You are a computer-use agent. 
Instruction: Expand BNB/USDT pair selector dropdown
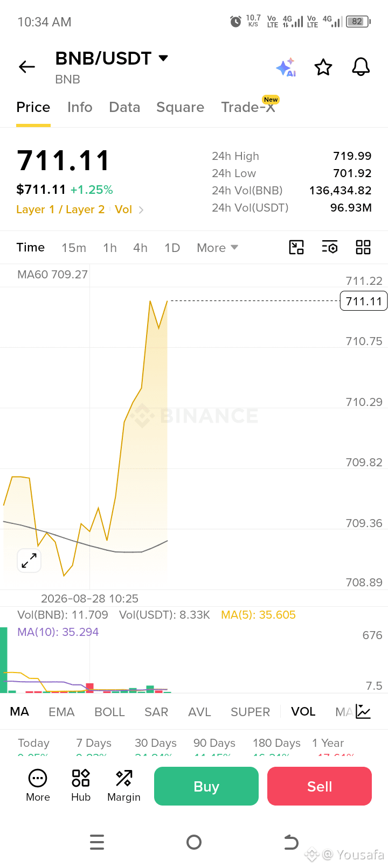coord(163,58)
